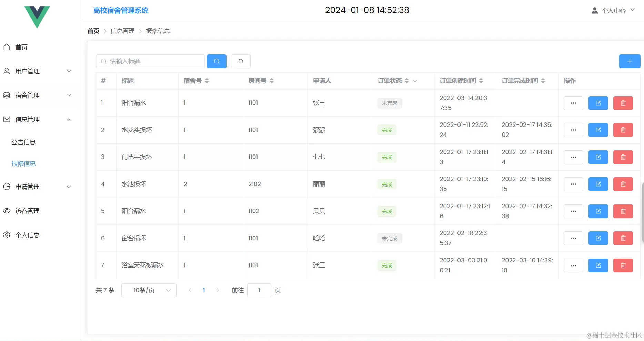Viewport: 644px width, 341px height.
Task: Open the 个人中心 dropdown
Action: (613, 11)
